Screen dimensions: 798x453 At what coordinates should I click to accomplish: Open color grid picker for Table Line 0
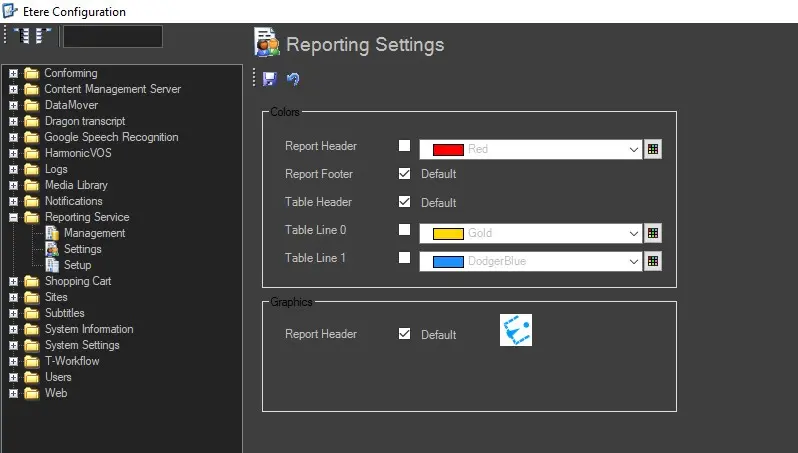(x=652, y=233)
